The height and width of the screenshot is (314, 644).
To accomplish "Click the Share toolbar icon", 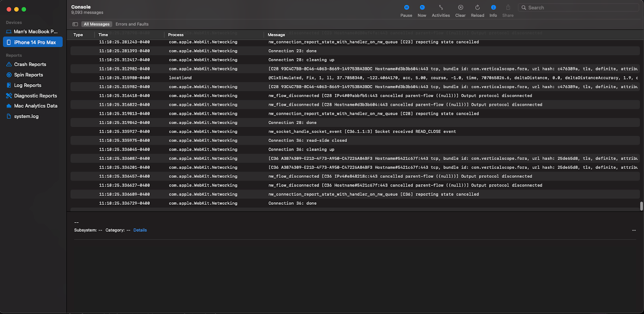I will click(508, 10).
